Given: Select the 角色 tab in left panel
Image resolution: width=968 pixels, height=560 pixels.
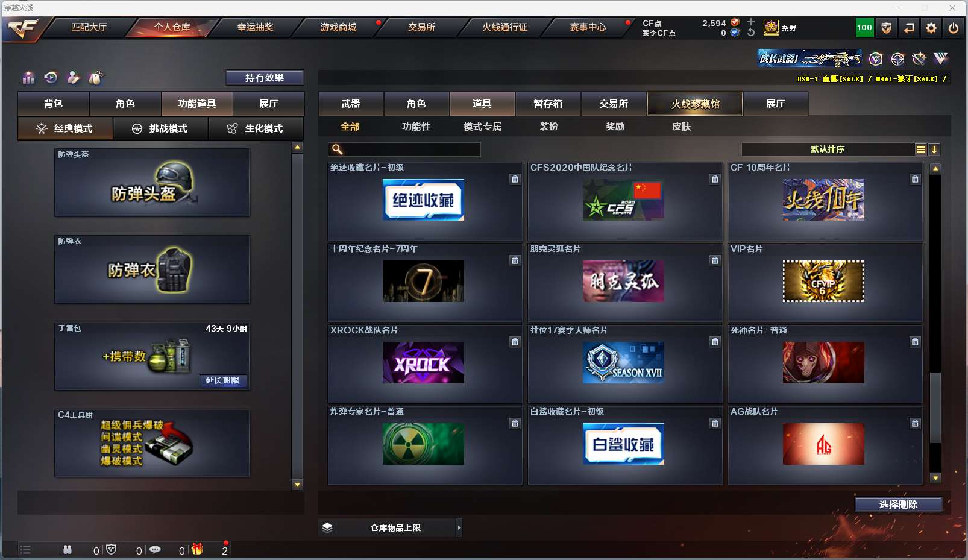Looking at the screenshot, I should coord(125,104).
